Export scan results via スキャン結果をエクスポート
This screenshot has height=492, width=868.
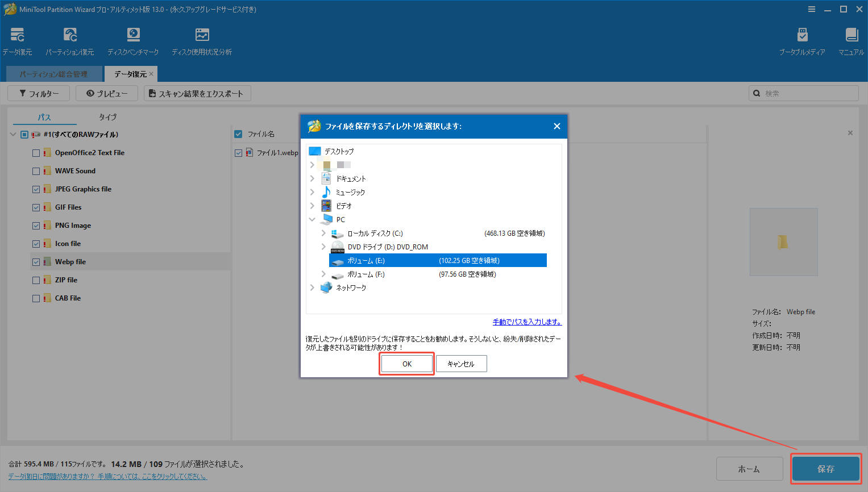click(197, 93)
